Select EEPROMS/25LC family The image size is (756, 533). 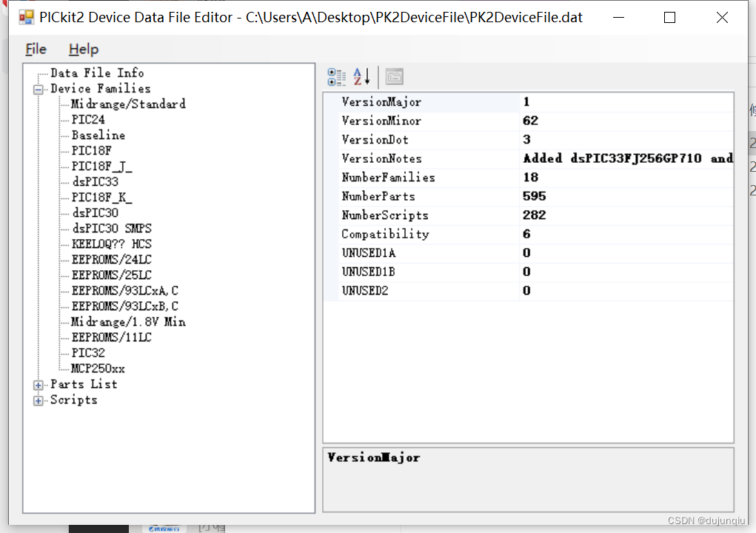point(112,275)
